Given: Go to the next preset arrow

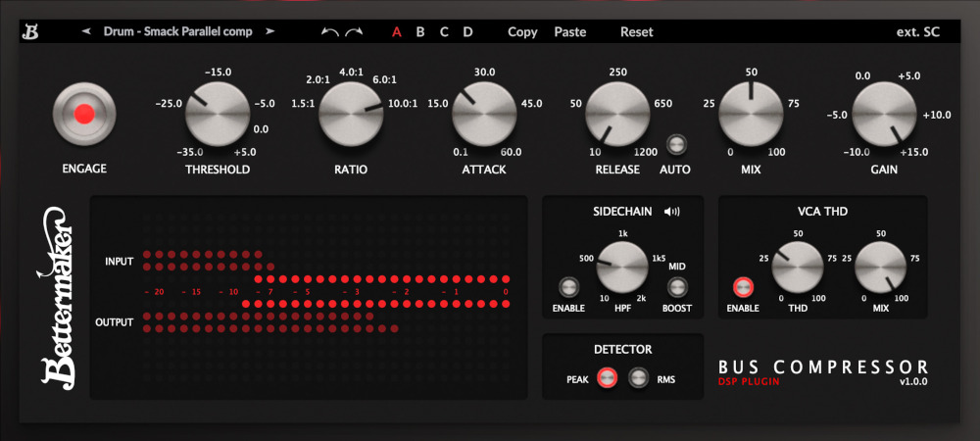Looking at the screenshot, I should pos(270,31).
